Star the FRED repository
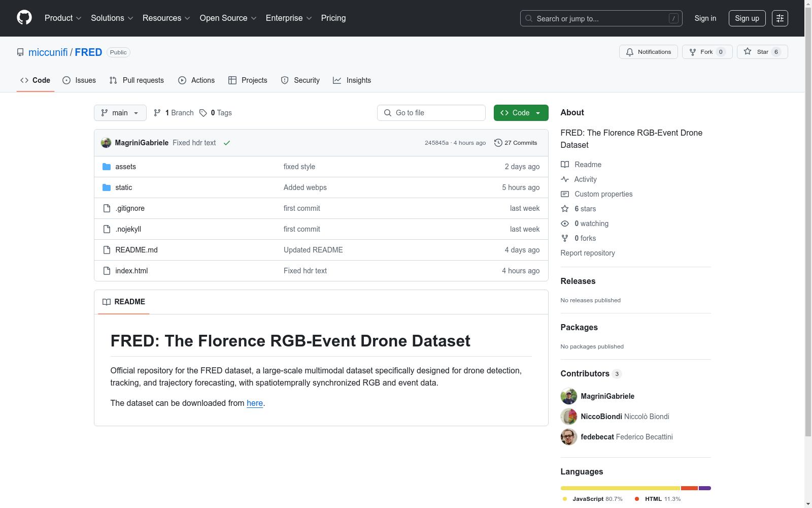 pos(762,52)
